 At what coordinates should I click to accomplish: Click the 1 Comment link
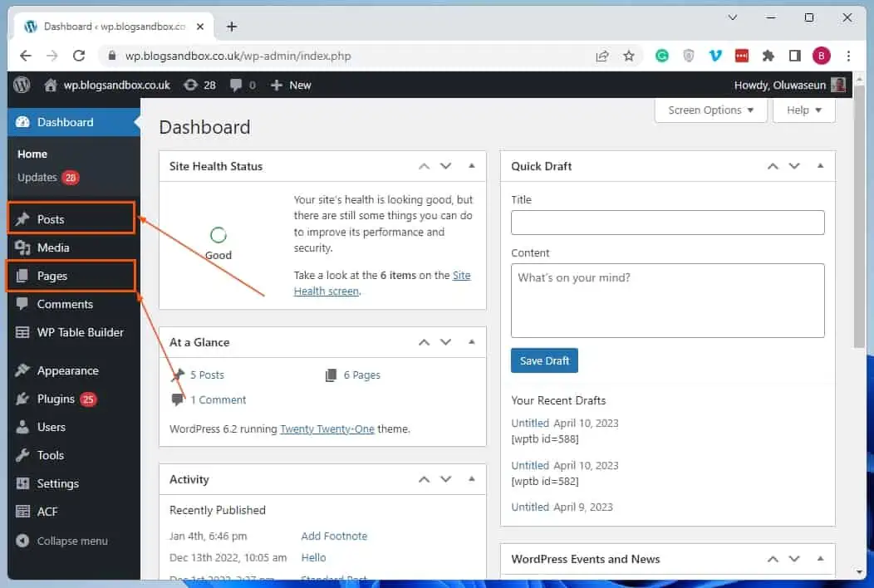[218, 399]
